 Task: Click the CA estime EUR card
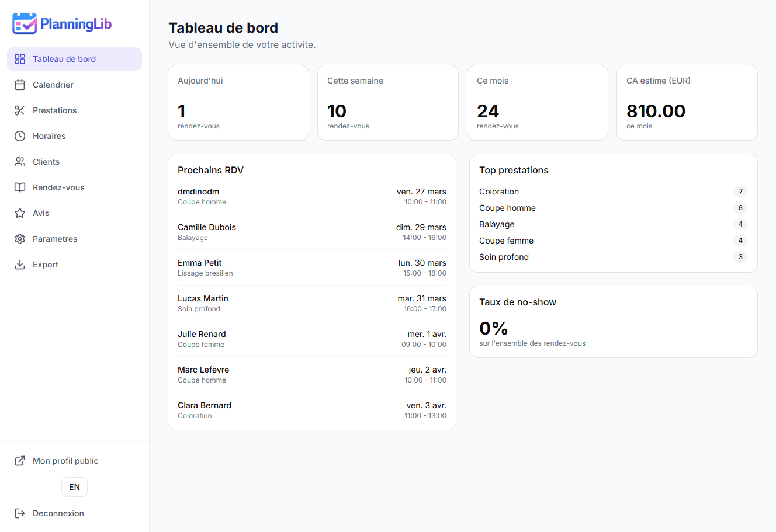(687, 103)
